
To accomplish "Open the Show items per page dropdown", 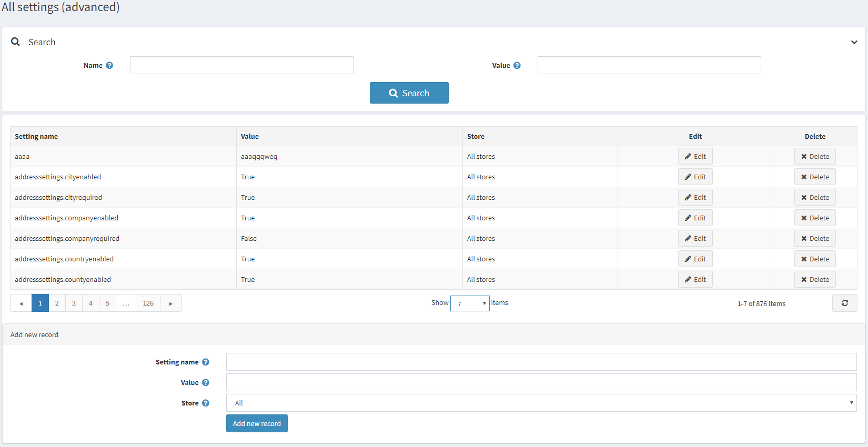I will click(x=470, y=303).
